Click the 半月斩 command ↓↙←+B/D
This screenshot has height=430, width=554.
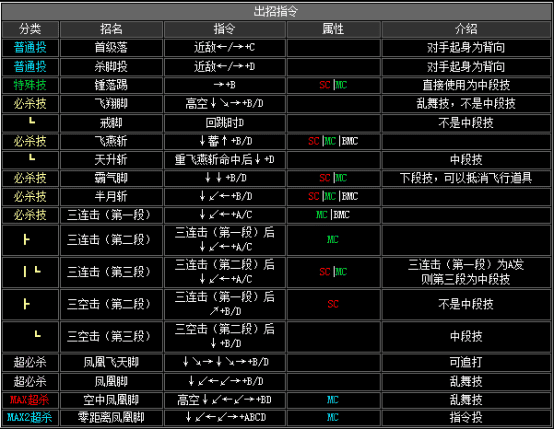pos(225,196)
